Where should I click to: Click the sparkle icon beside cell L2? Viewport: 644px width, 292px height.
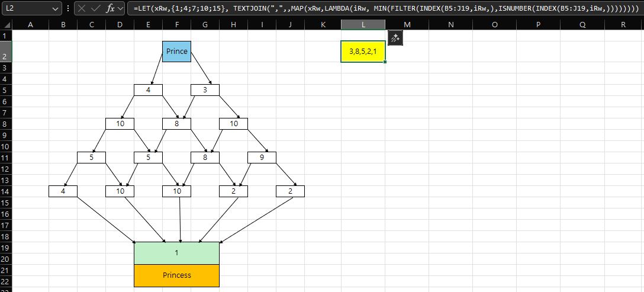(395, 38)
